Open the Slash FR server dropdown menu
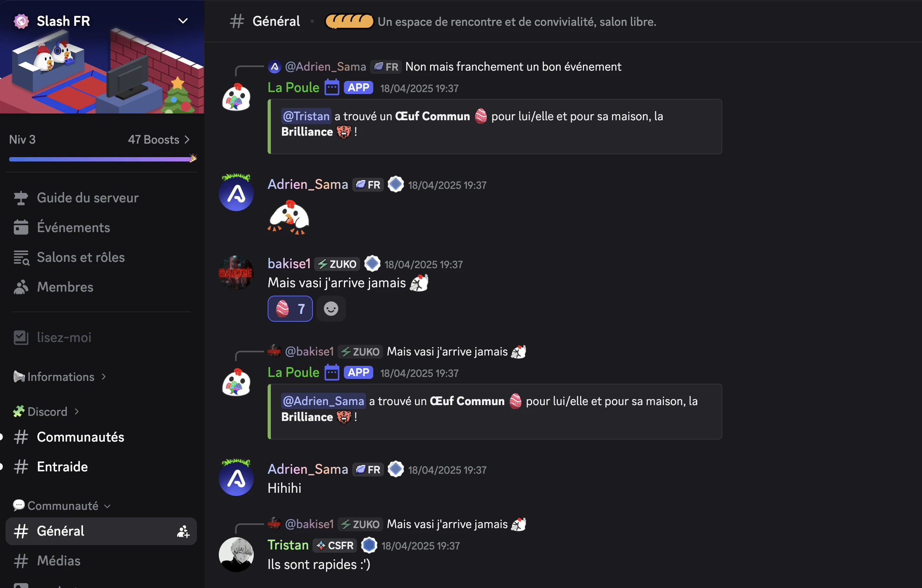Image resolution: width=922 pixels, height=588 pixels. click(x=183, y=21)
